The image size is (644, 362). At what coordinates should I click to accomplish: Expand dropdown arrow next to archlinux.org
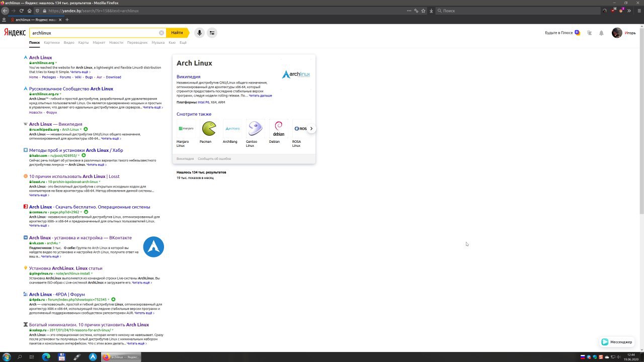(56, 63)
